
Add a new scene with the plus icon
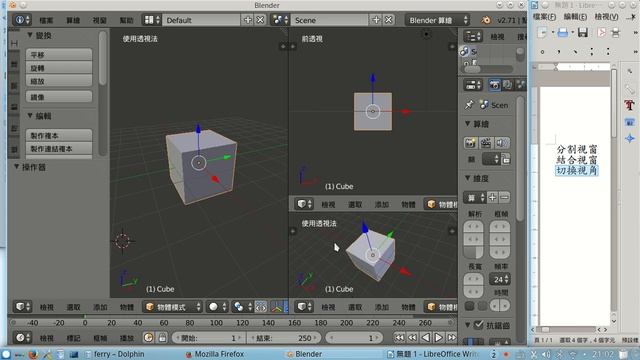[376, 20]
